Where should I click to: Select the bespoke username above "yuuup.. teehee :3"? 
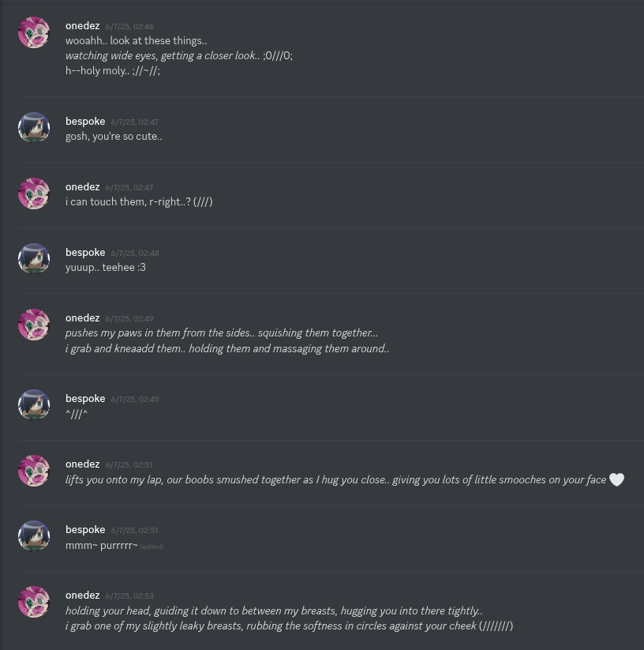[x=85, y=253]
